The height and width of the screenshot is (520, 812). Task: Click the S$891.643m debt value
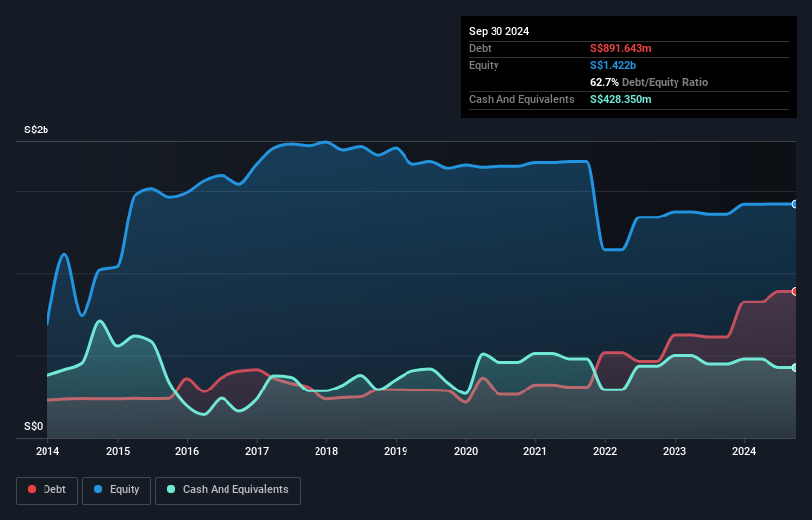(620, 48)
